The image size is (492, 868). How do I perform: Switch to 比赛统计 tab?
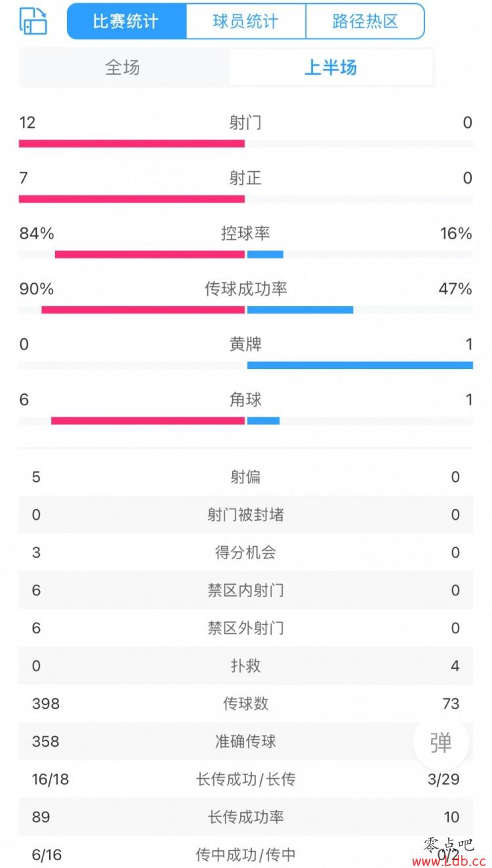click(x=127, y=21)
